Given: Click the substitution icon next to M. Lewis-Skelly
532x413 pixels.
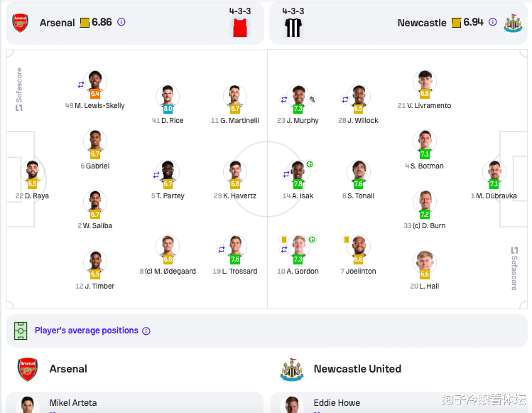Looking at the screenshot, I should (81, 85).
